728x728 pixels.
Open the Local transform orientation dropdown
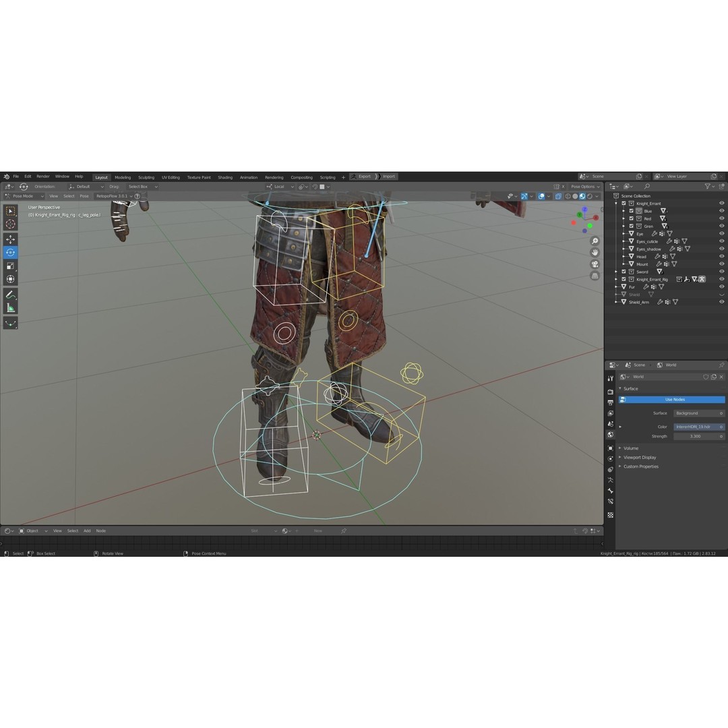coord(281,187)
